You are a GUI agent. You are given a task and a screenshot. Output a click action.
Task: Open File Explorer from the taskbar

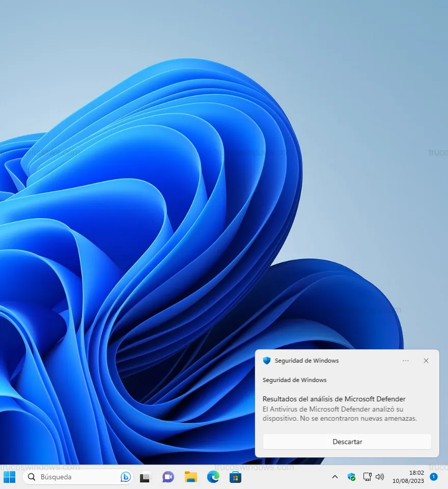coord(191,477)
